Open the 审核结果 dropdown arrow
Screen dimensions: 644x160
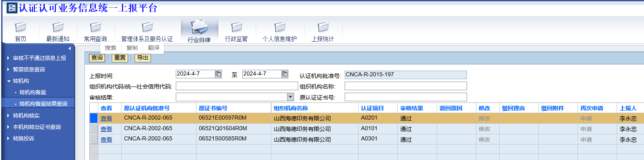290,97
